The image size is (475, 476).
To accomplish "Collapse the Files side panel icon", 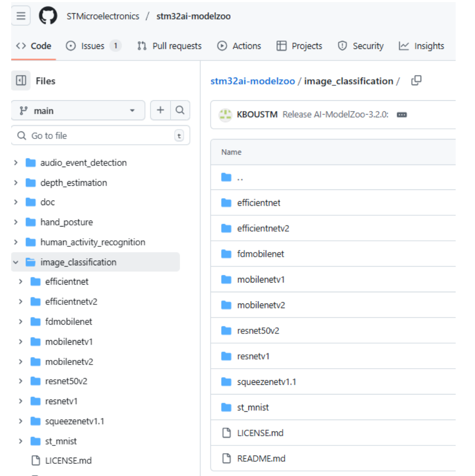I will pos(21,81).
